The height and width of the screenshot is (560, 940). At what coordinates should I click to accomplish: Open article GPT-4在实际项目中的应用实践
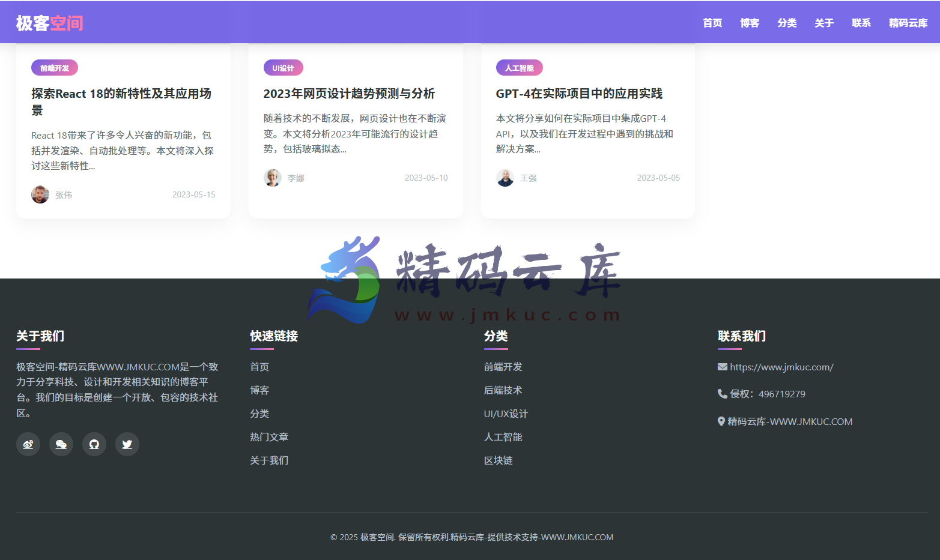(579, 94)
